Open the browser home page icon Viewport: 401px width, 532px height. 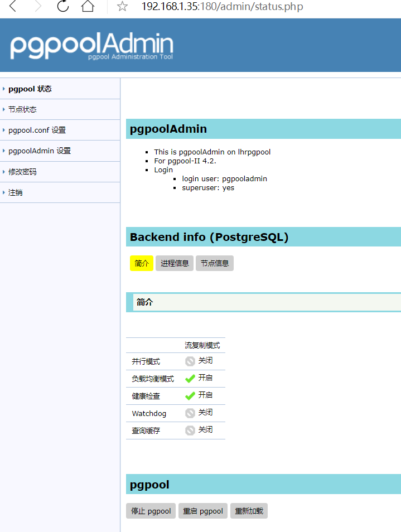88,6
